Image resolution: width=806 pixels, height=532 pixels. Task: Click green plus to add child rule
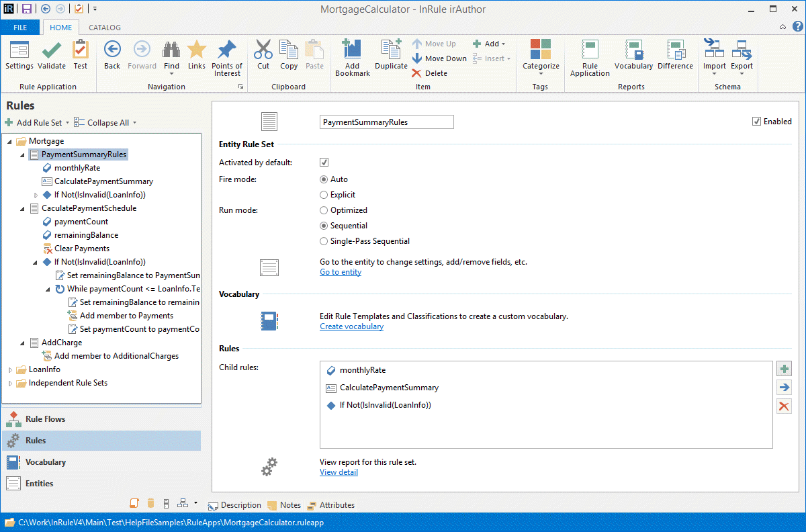coord(784,369)
